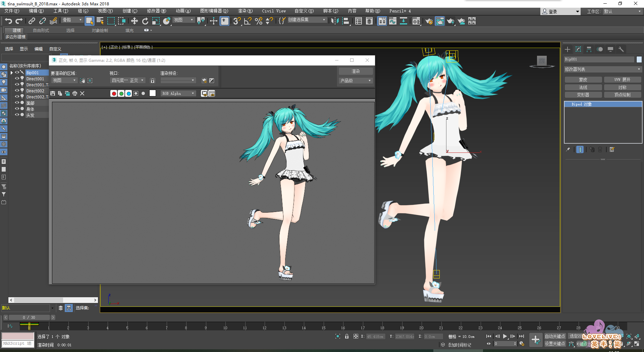Viewport: 644px width, 352px height.
Task: Choose Rectangular Selection Region tool
Action: point(111,21)
